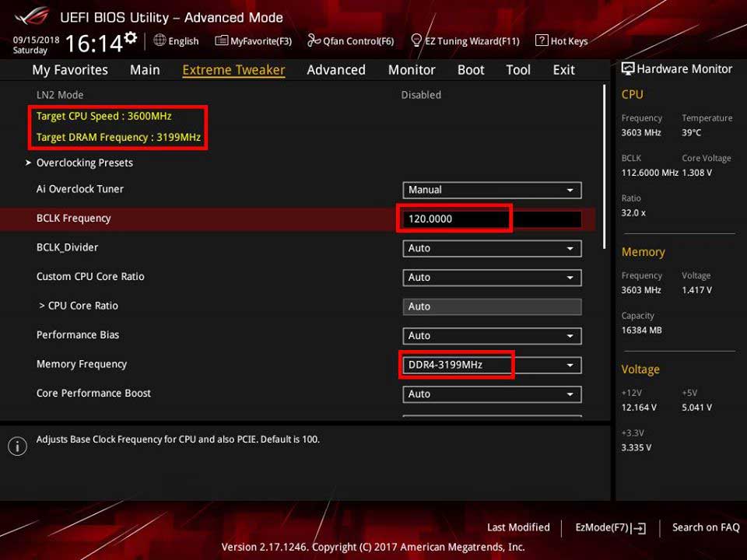The width and height of the screenshot is (747, 560).
Task: Click the 09/15/2018 date text
Action: [x=37, y=40]
